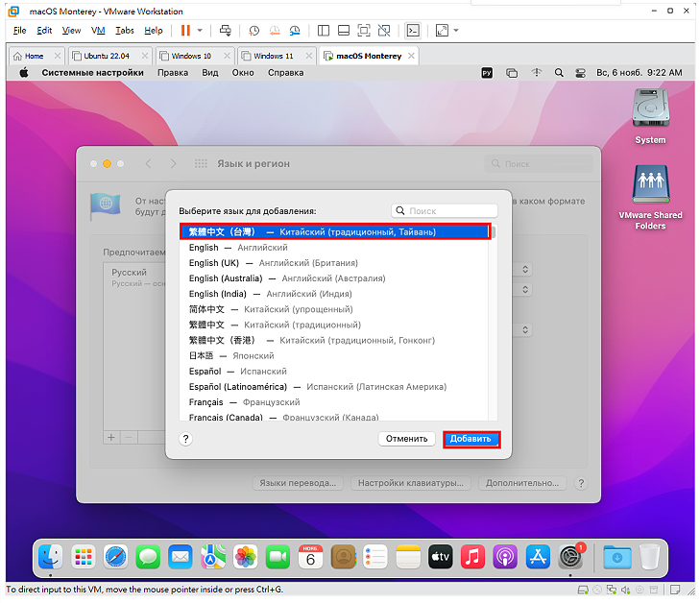Open System Preferences from the Dock
The width and height of the screenshot is (700, 603).
(x=570, y=556)
